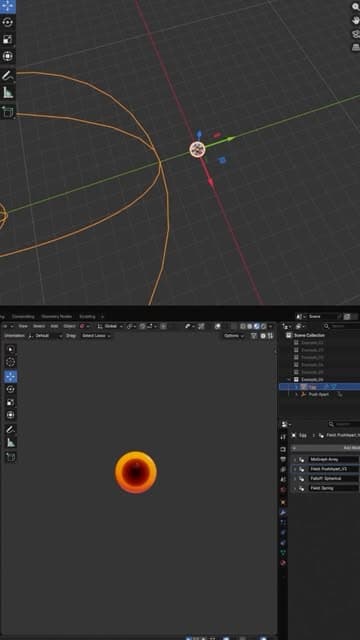Open the Geometry Nodes workspace tab
360x640 pixels.
point(56,316)
